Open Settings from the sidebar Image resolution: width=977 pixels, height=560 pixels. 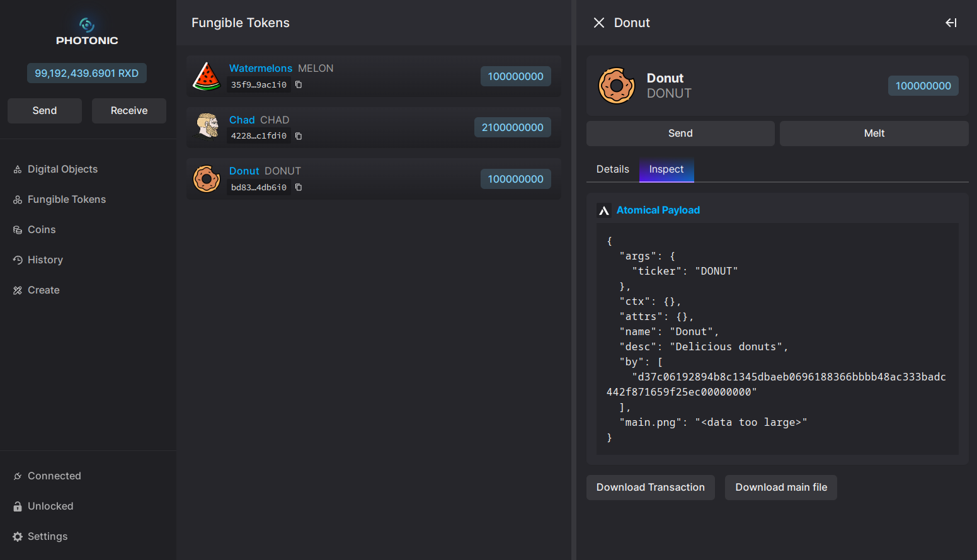47,537
